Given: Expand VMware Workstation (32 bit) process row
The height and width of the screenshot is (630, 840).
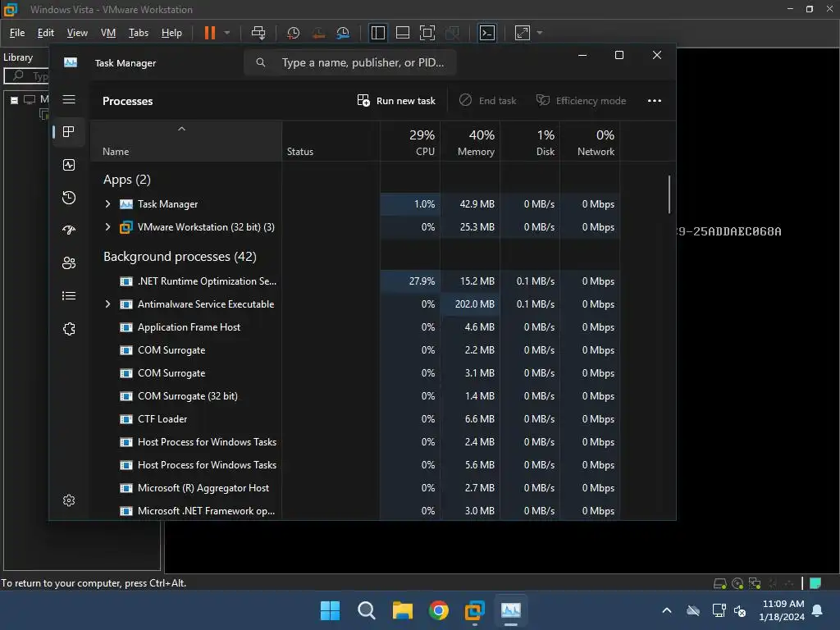Looking at the screenshot, I should pyautogui.click(x=107, y=227).
